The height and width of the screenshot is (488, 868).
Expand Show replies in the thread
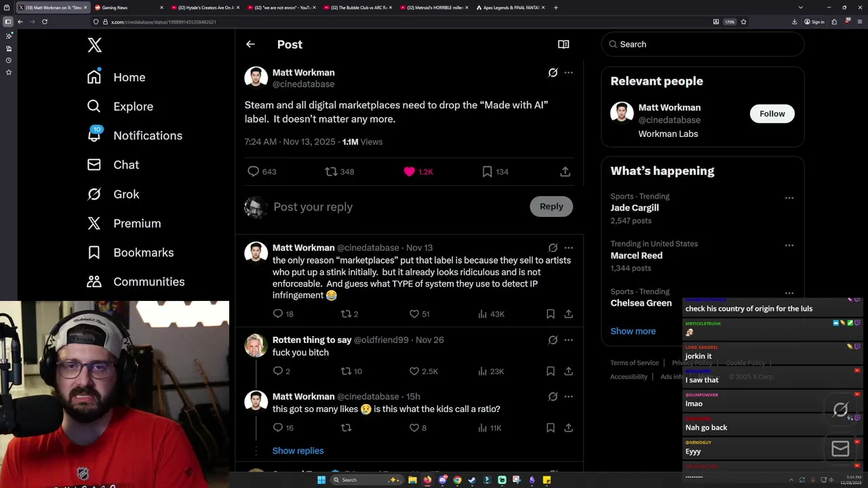click(298, 451)
